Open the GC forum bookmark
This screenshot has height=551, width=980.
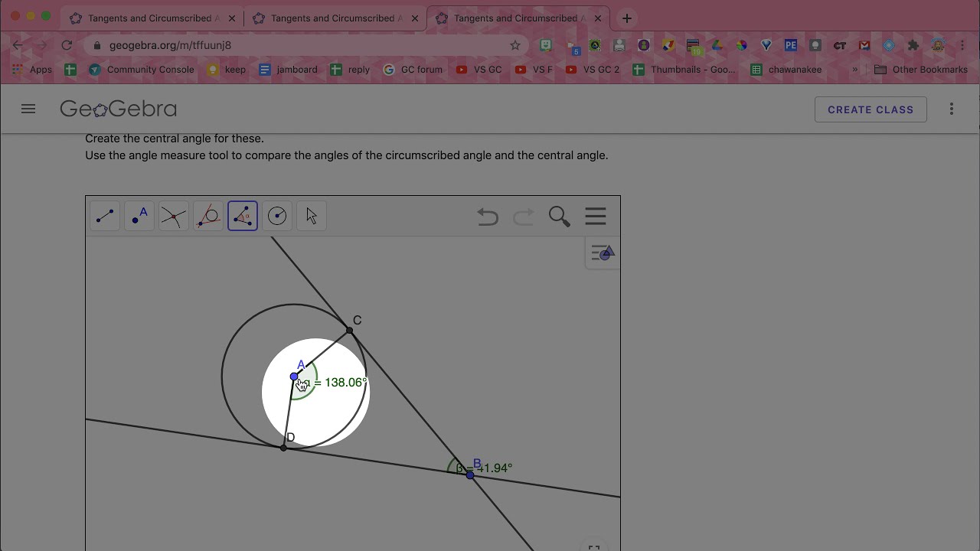coord(413,70)
